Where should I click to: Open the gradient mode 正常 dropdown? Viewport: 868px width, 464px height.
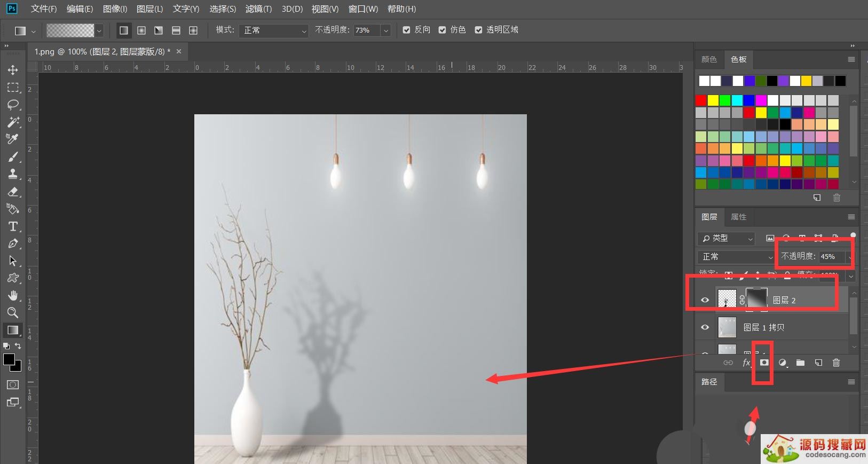point(273,30)
